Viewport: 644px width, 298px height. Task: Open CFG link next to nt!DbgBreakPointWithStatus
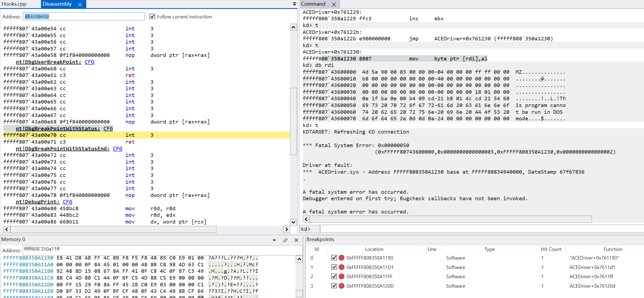(x=108, y=128)
